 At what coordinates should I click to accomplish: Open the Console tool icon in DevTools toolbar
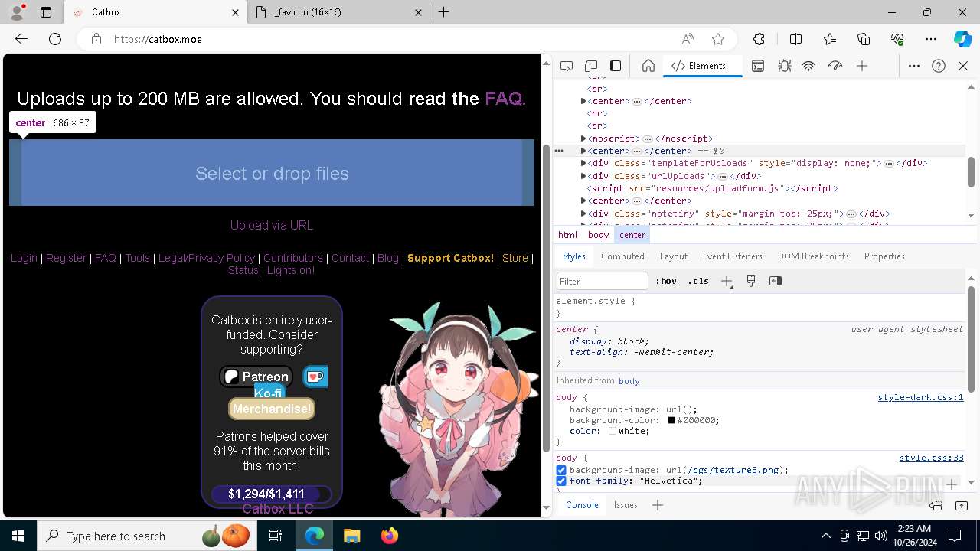point(758,66)
